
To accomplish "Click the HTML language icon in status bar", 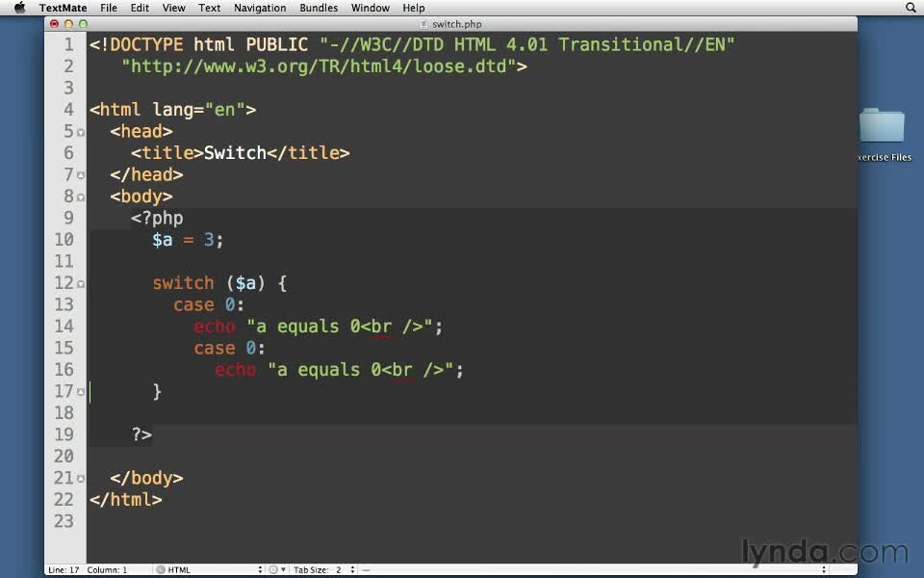I will point(160,569).
